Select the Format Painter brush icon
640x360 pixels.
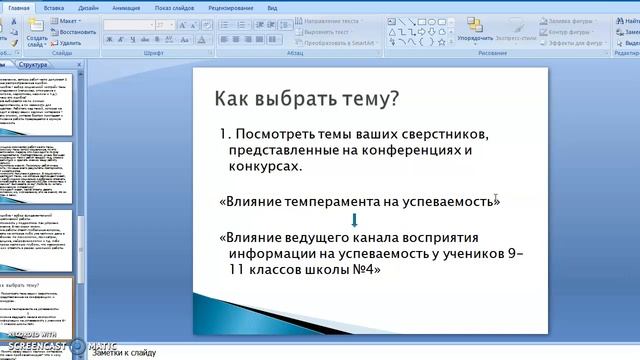point(13,43)
